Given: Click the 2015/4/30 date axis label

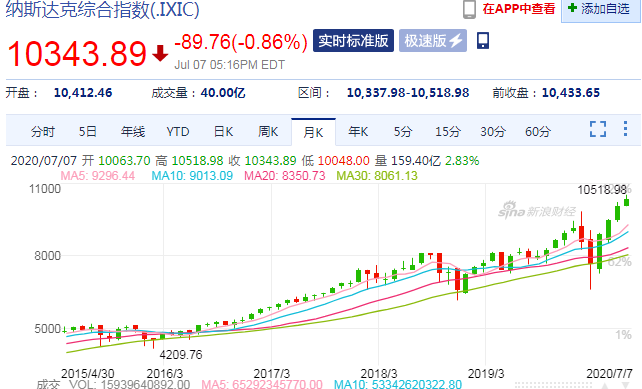Looking at the screenshot, I should [x=88, y=374].
